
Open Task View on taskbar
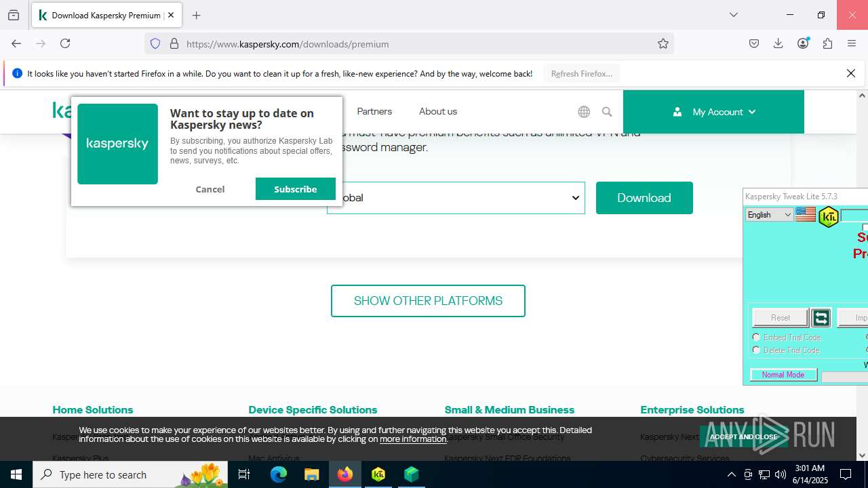244,474
